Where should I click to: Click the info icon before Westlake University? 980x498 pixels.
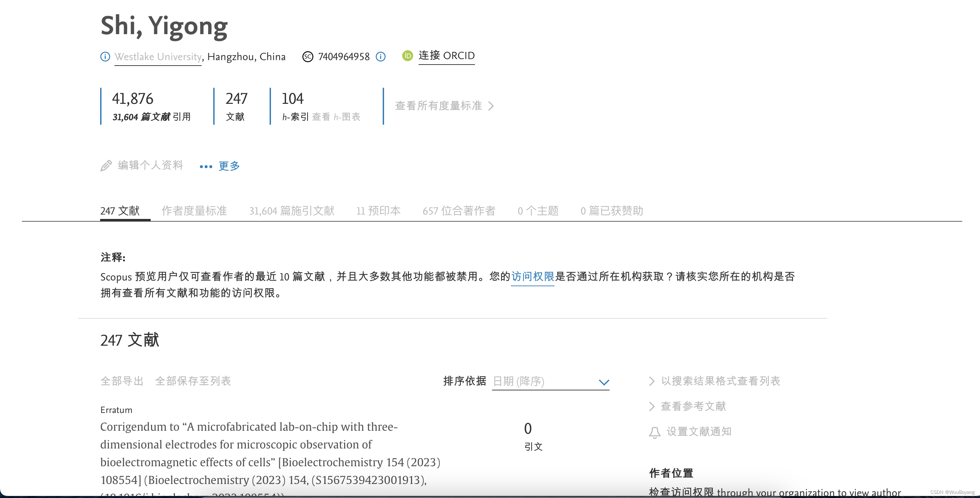coord(105,57)
